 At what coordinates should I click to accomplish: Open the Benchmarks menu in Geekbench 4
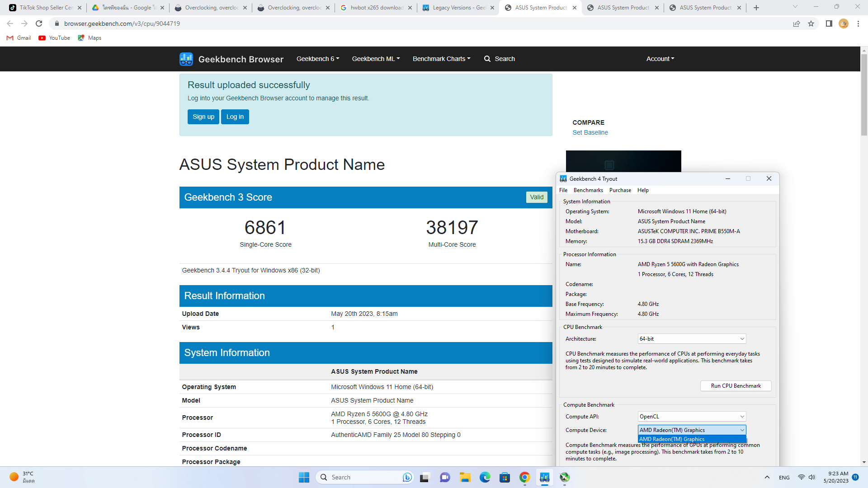pyautogui.click(x=588, y=190)
